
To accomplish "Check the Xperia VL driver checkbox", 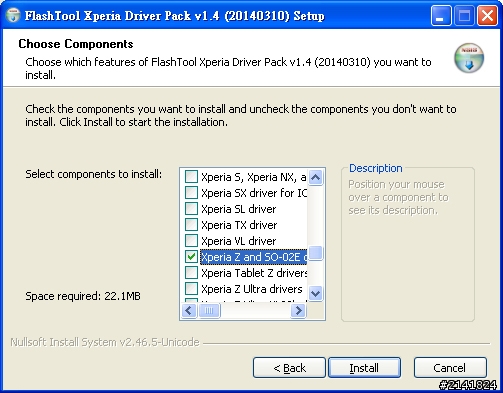I will [191, 241].
